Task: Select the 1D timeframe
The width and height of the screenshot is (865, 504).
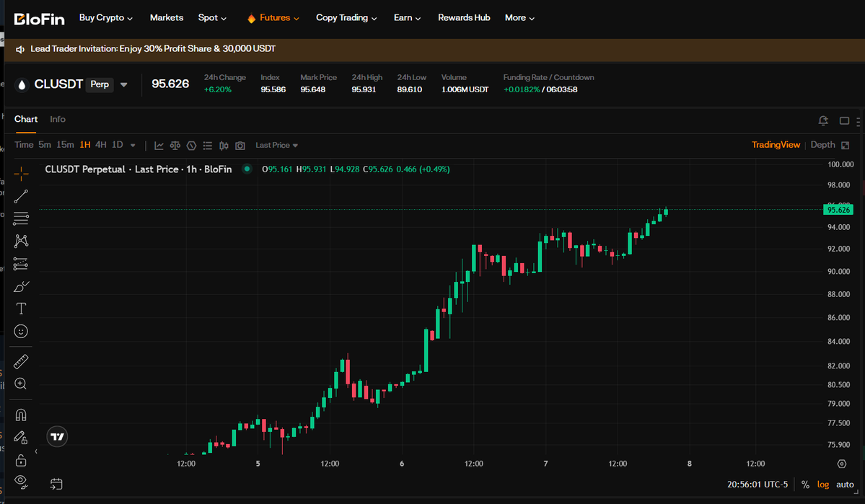Action: pyautogui.click(x=118, y=144)
